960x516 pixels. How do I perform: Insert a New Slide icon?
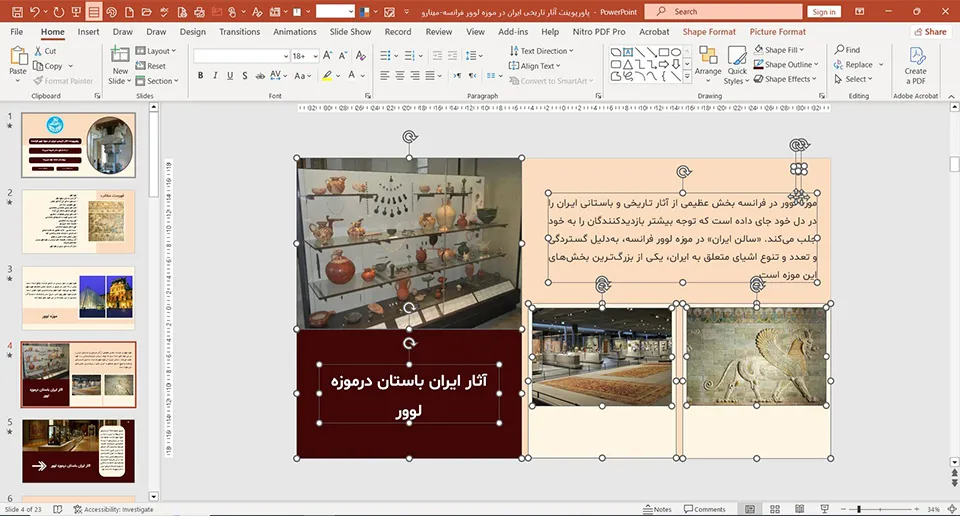(120, 56)
